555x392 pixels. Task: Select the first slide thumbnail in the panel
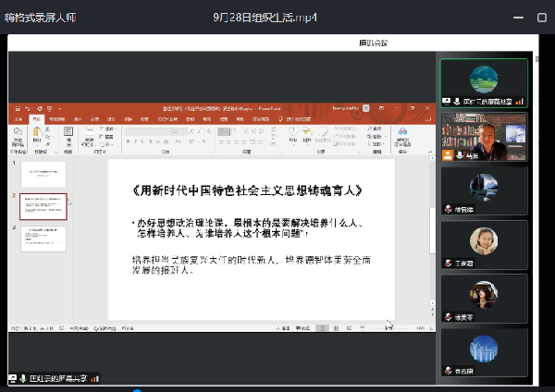point(44,173)
